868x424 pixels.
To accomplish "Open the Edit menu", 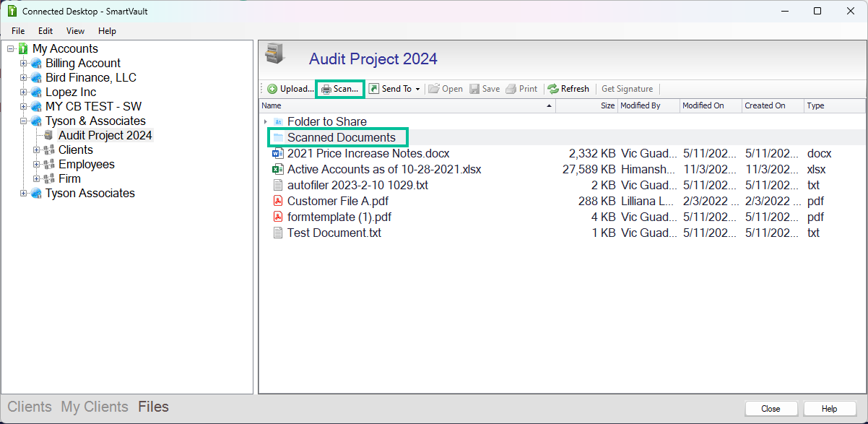I will 45,31.
